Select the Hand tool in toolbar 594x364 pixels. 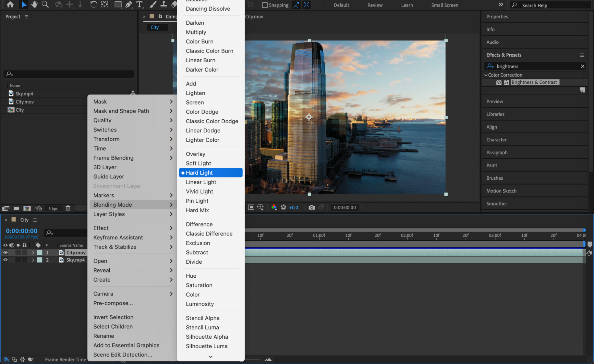coord(34,4)
